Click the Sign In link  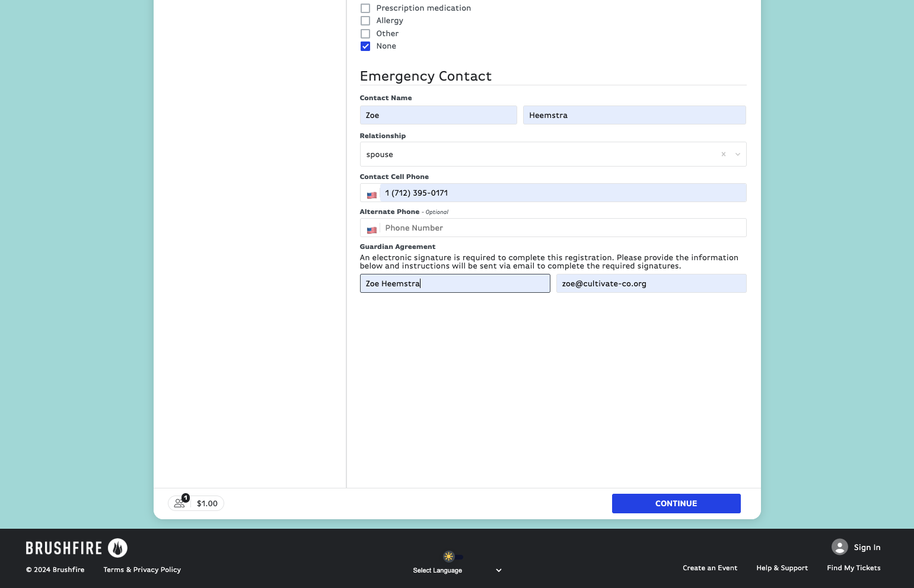[x=867, y=547]
